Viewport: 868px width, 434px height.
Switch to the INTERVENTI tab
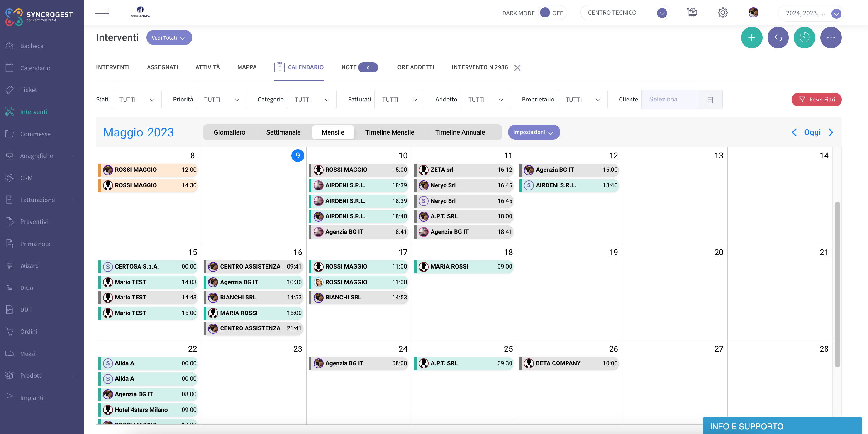pyautogui.click(x=112, y=68)
